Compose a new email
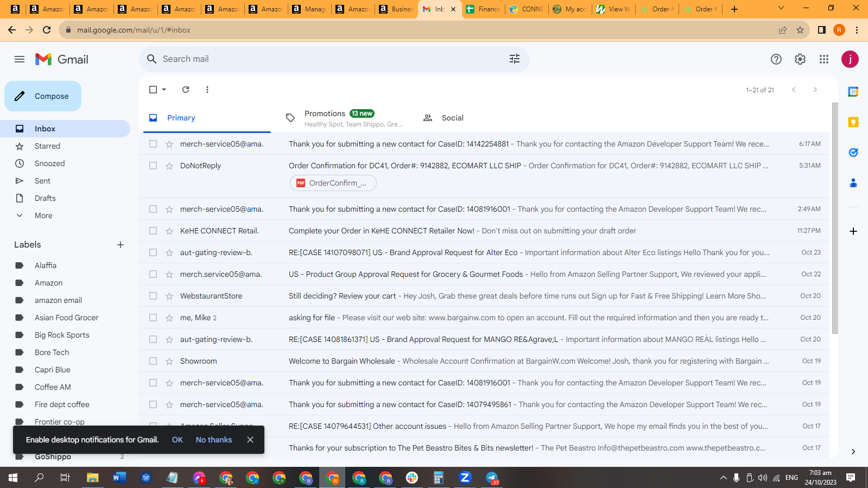The image size is (868, 488). coord(43,96)
